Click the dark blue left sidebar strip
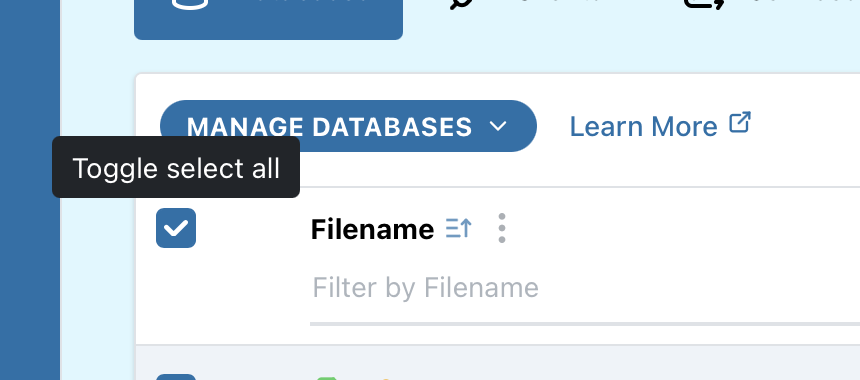Viewport: 860px width, 380px height. coord(30,190)
